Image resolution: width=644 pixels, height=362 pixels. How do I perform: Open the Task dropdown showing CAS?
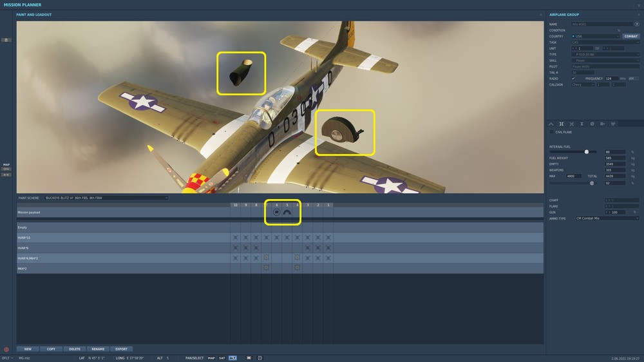[x=605, y=43]
